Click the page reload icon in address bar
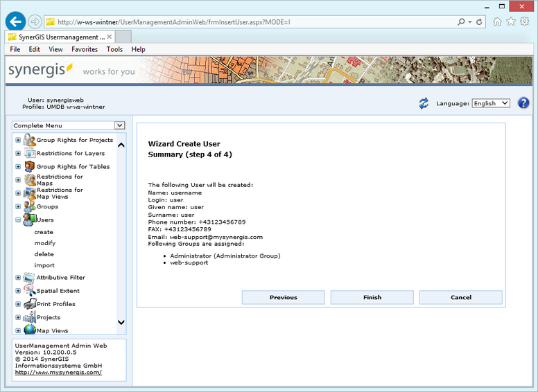 click(x=479, y=22)
